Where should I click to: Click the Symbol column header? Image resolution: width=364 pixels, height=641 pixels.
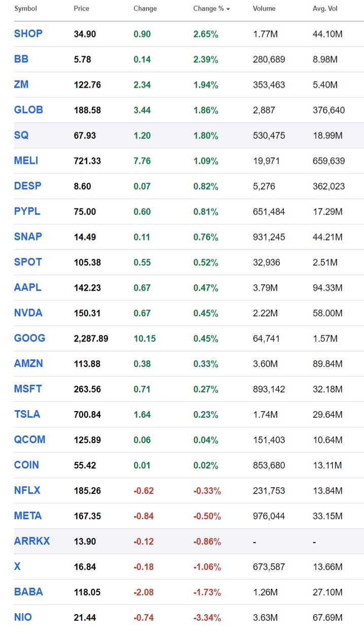click(x=25, y=9)
